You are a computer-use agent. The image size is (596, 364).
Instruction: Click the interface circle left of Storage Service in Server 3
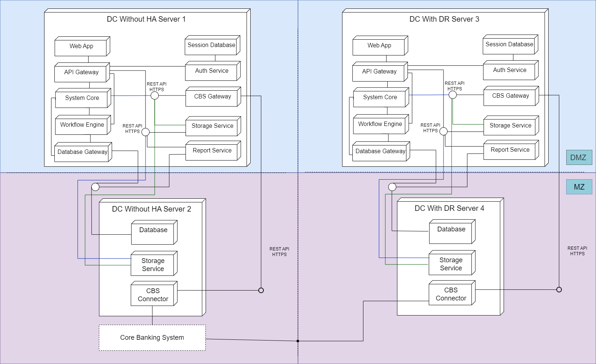pyautogui.click(x=444, y=131)
